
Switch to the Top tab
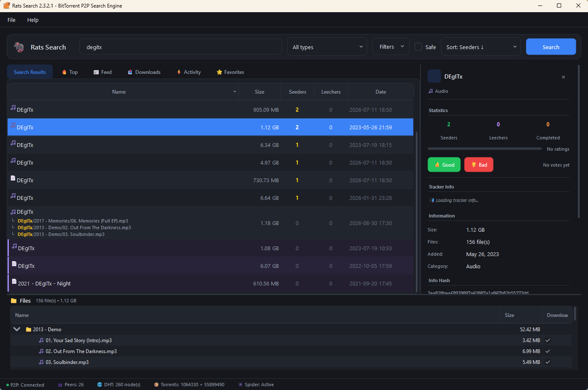point(70,72)
